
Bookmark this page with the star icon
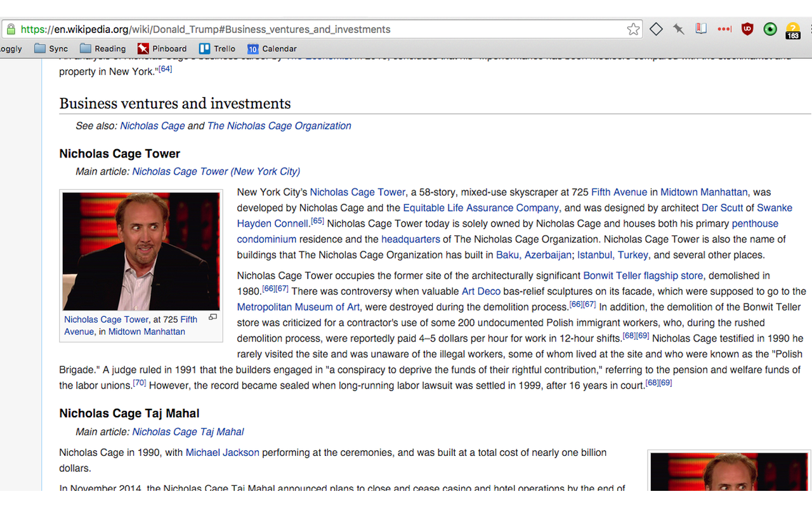click(x=633, y=29)
